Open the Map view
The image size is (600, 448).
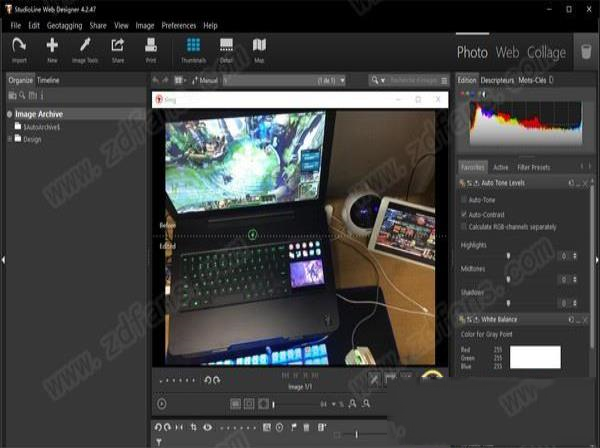259,46
